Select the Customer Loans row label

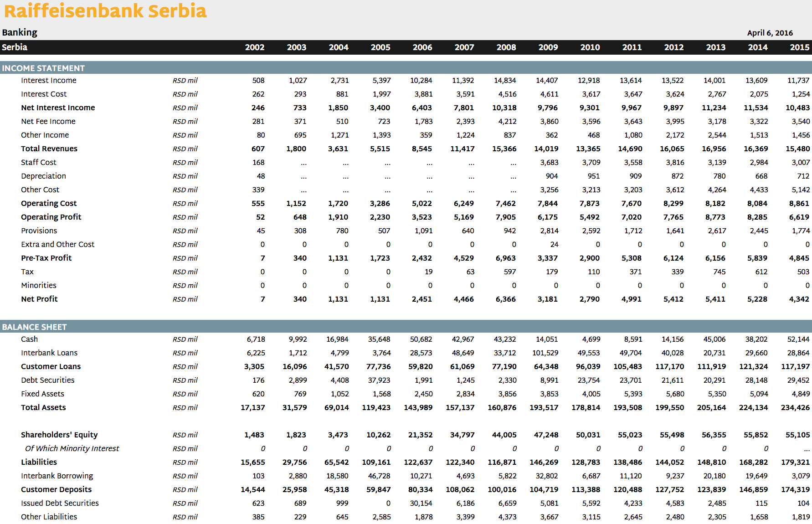[51, 367]
